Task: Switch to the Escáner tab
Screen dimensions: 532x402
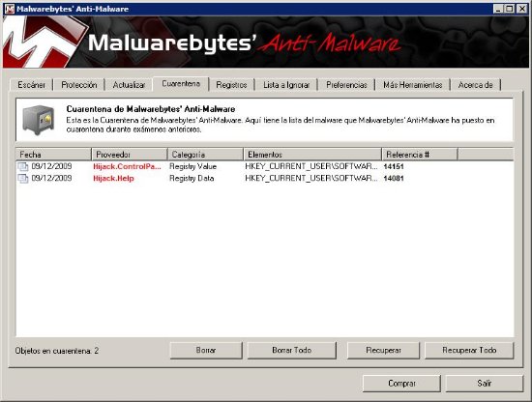Action: [x=32, y=85]
